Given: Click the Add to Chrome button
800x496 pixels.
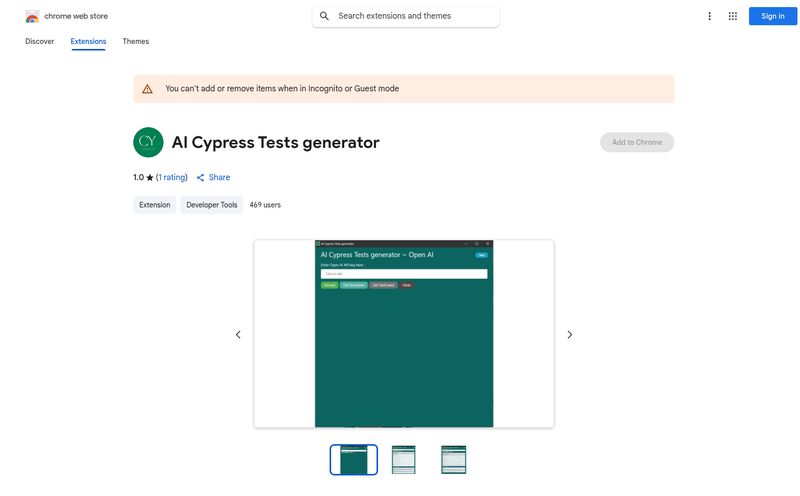Looking at the screenshot, I should (x=637, y=142).
